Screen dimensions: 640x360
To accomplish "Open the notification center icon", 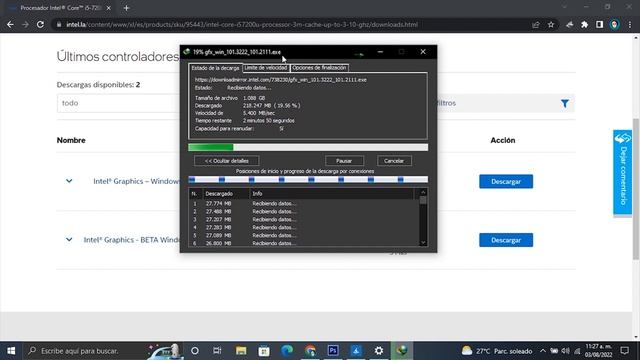I will pos(624,351).
